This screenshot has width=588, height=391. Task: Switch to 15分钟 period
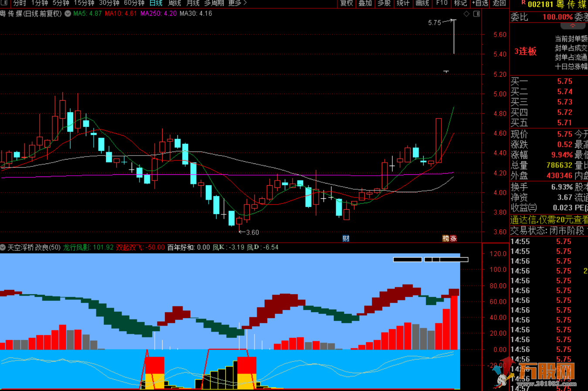84,3
